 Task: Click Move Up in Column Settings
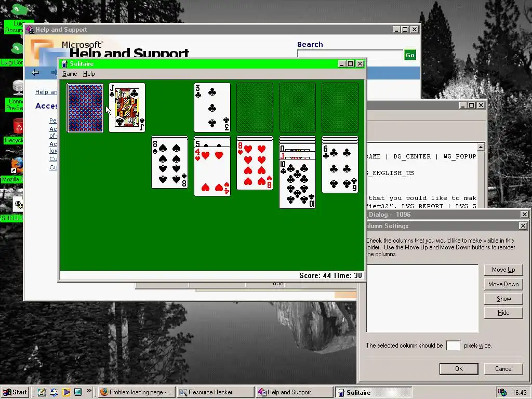coord(503,270)
